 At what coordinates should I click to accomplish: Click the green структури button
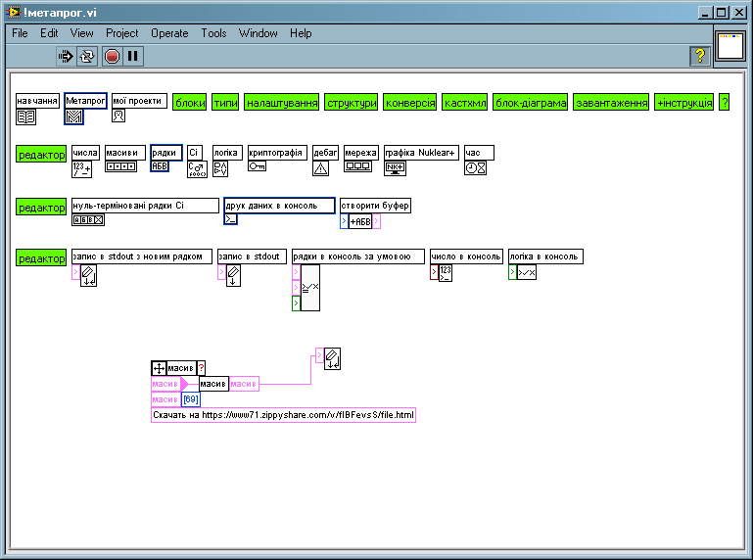(x=352, y=102)
